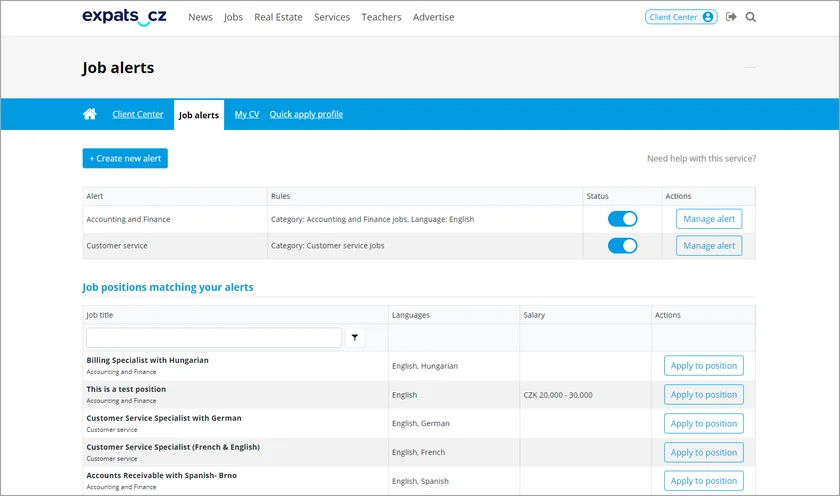Image resolution: width=840 pixels, height=496 pixels.
Task: Open search with magnifier icon
Action: coord(751,17)
